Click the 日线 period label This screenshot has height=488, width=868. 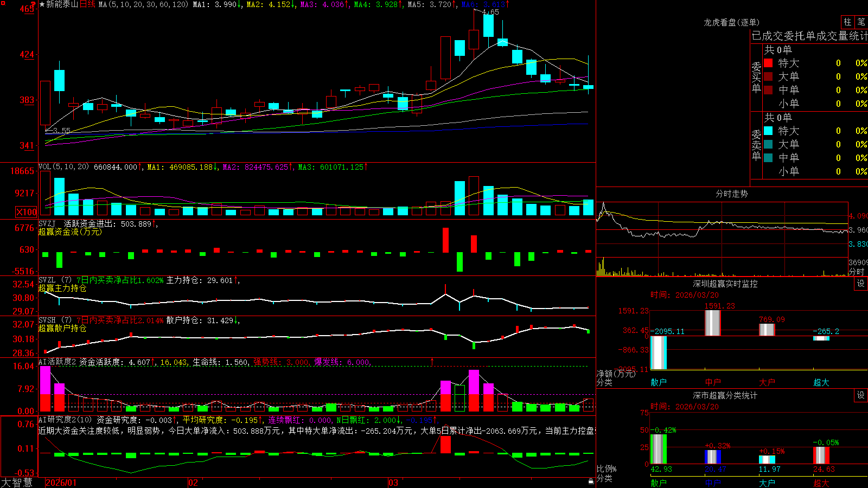[x=87, y=4]
